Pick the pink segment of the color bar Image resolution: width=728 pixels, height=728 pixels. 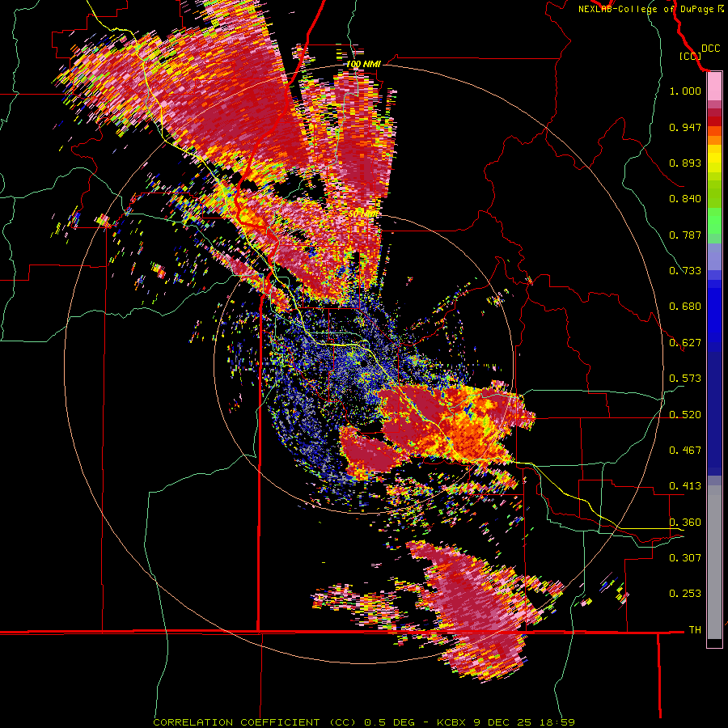tap(714, 87)
